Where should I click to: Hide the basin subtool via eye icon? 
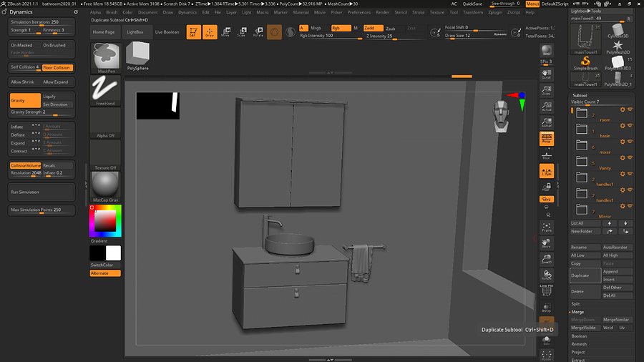coord(630,126)
